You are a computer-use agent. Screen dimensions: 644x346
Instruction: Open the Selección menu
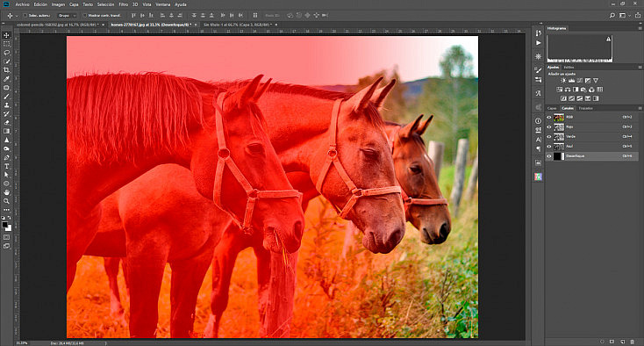click(x=105, y=4)
